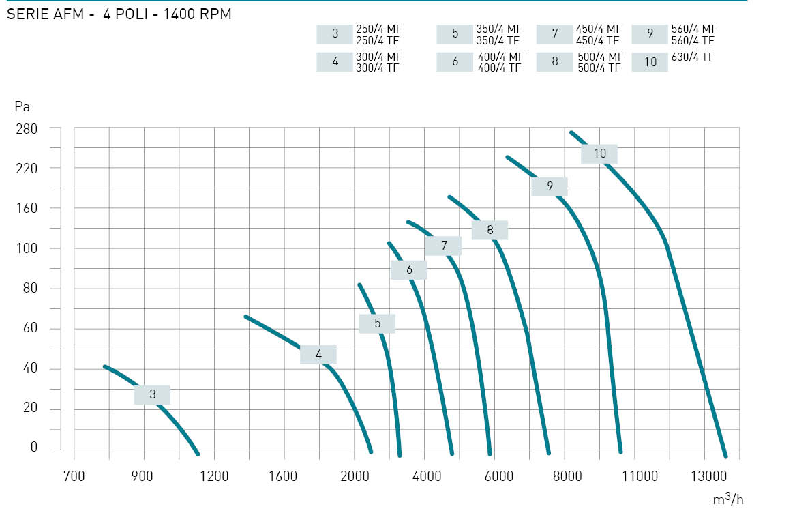The width and height of the screenshot is (812, 511).
Task: Click legend text '500/4 TF'
Action: coord(599,68)
